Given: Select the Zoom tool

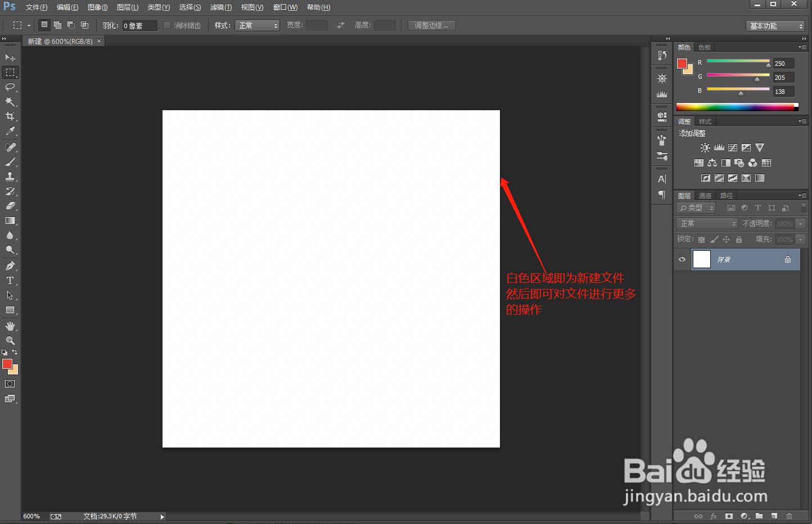Looking at the screenshot, I should (x=10, y=341).
